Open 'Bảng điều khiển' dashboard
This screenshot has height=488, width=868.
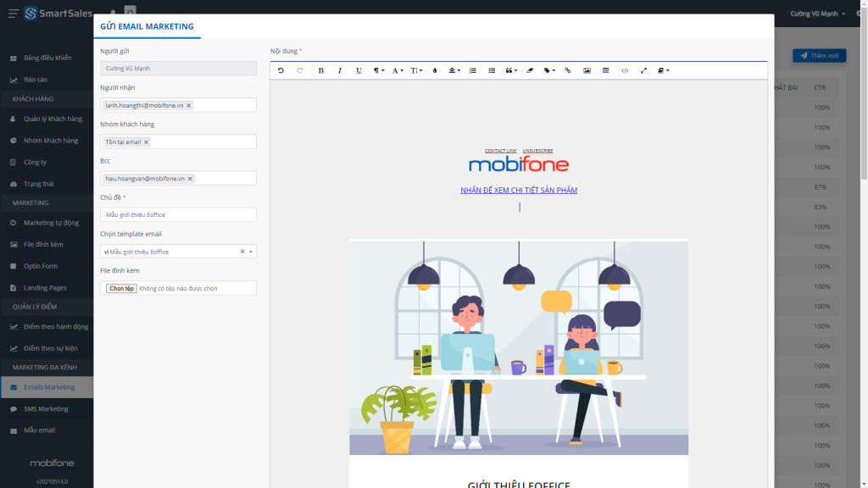click(47, 58)
